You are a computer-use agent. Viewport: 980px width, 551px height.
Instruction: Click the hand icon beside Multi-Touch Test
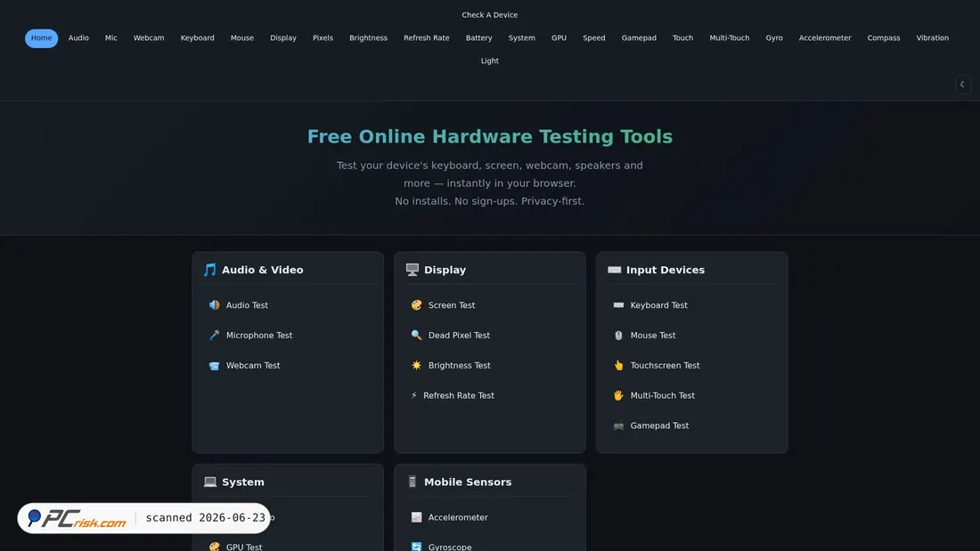618,395
